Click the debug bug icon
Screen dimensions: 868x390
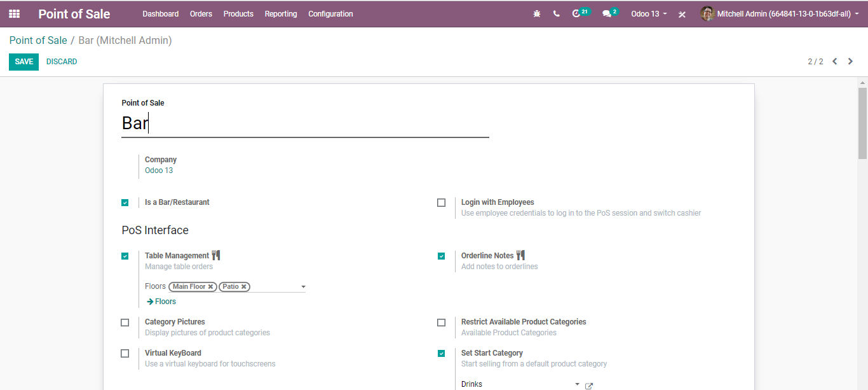pyautogui.click(x=537, y=13)
